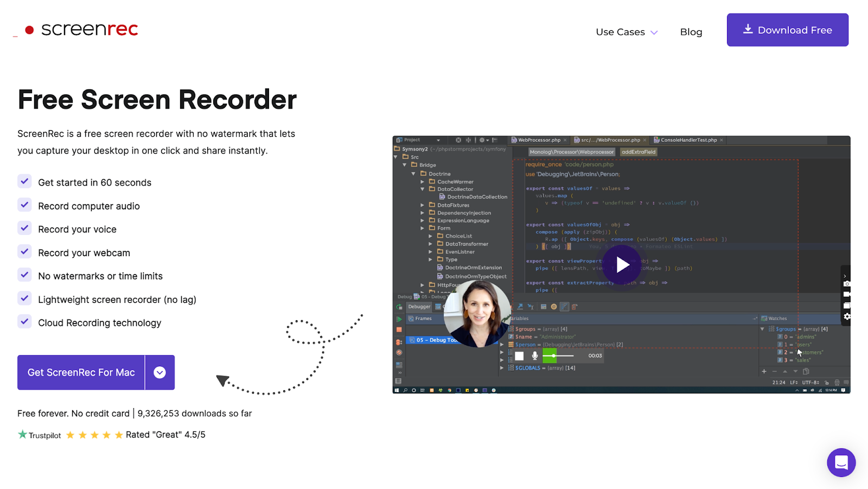Open the Blog page from navigation
Screen dimensions: 868x489
[691, 32]
